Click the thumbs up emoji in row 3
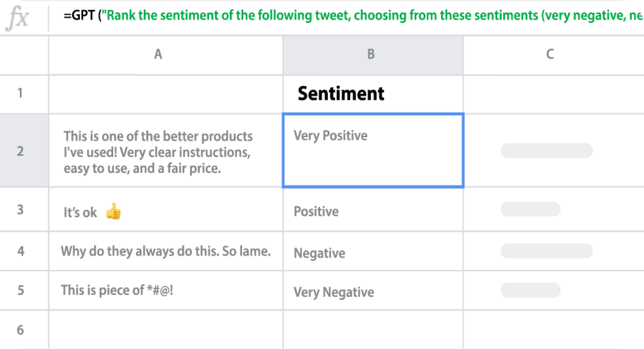The image size is (644, 349). click(113, 211)
